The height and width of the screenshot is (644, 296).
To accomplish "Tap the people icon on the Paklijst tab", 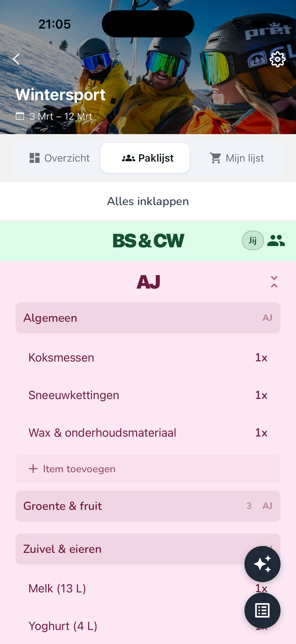I will click(x=128, y=158).
